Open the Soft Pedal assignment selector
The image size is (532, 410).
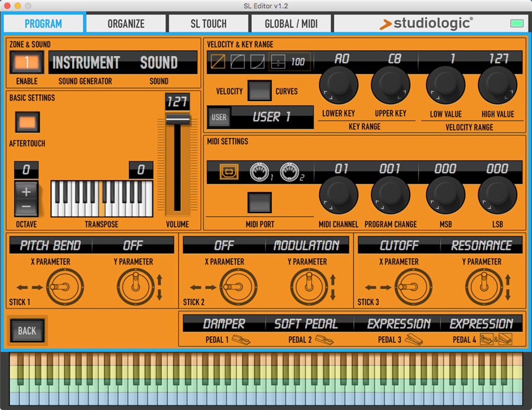click(x=306, y=324)
